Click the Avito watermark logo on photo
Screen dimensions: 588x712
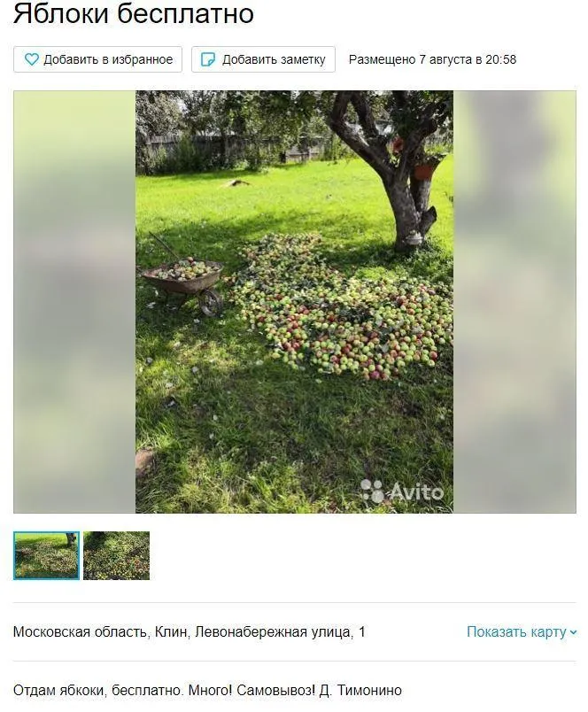click(402, 491)
